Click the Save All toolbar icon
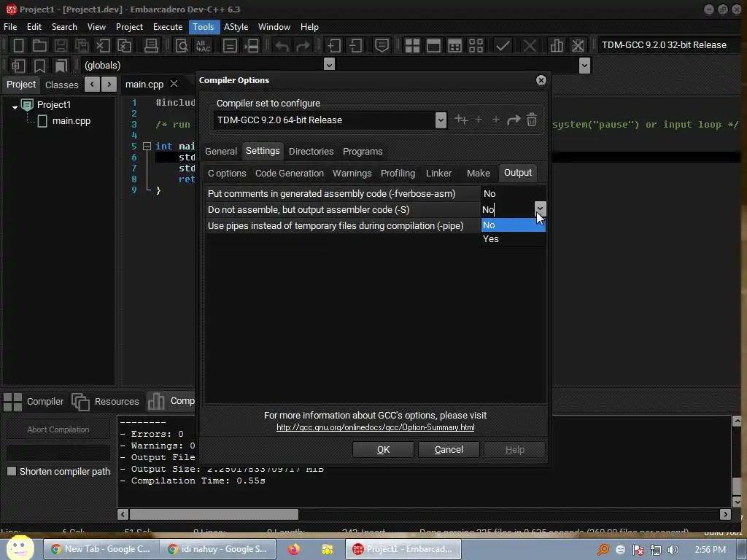The image size is (747, 560). [82, 45]
